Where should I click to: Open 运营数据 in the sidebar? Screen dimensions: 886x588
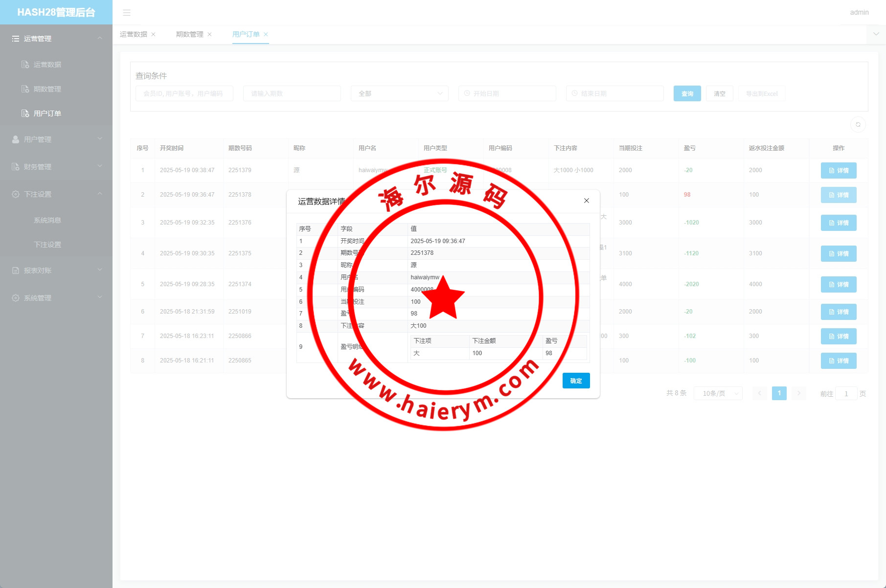47,65
